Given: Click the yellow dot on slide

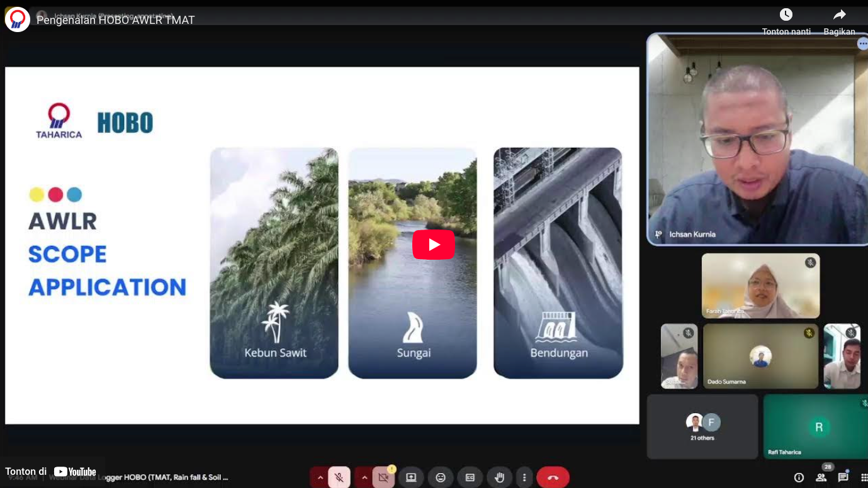Looking at the screenshot, I should pyautogui.click(x=37, y=194).
